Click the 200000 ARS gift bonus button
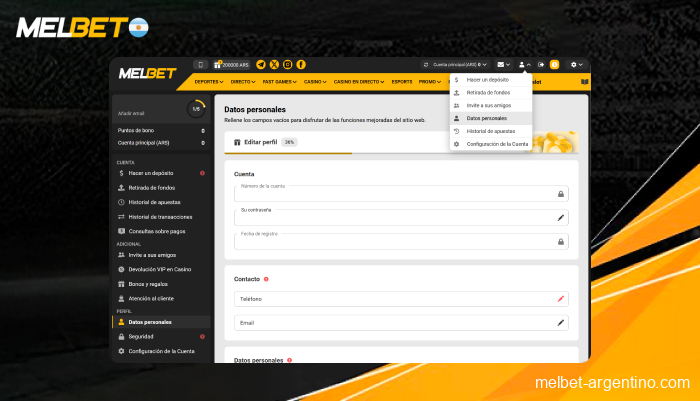The height and width of the screenshot is (401, 700). (231, 65)
